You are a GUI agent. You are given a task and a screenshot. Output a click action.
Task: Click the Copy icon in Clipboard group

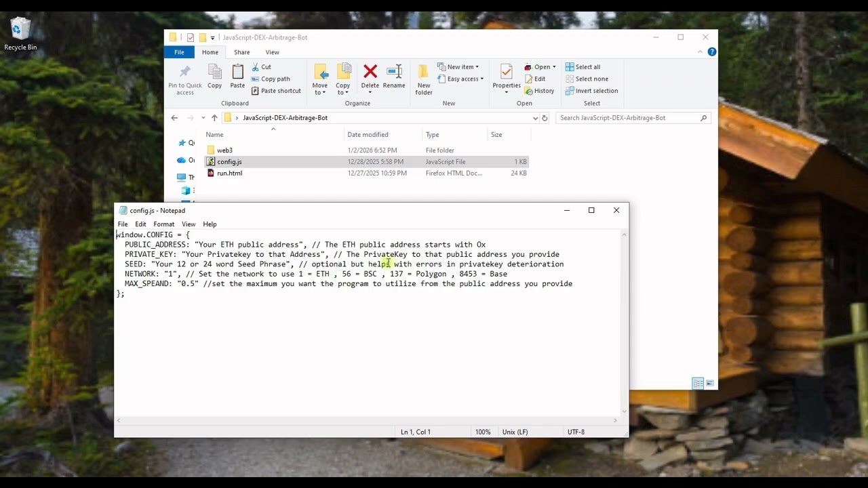214,77
